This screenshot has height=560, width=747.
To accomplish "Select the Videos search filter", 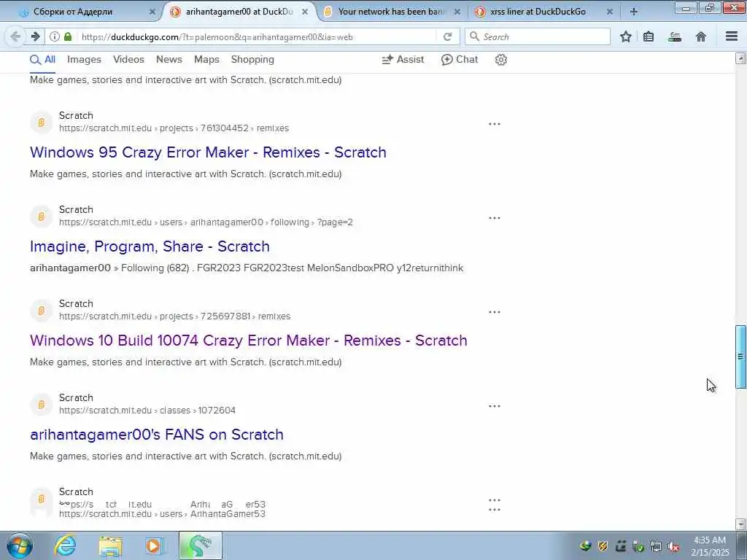I will 128,60.
